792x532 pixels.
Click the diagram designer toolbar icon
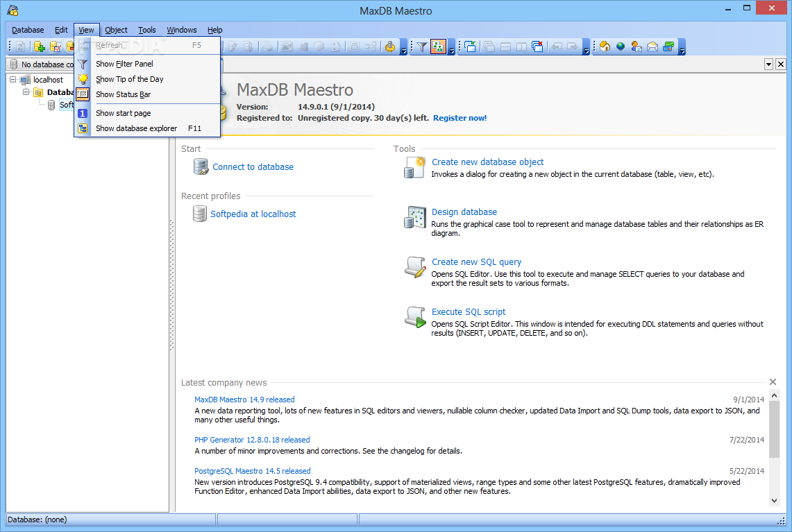[371, 47]
